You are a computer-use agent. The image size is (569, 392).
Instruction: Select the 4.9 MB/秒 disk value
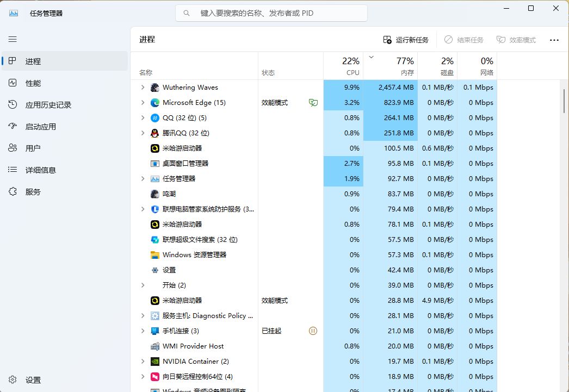coord(438,301)
